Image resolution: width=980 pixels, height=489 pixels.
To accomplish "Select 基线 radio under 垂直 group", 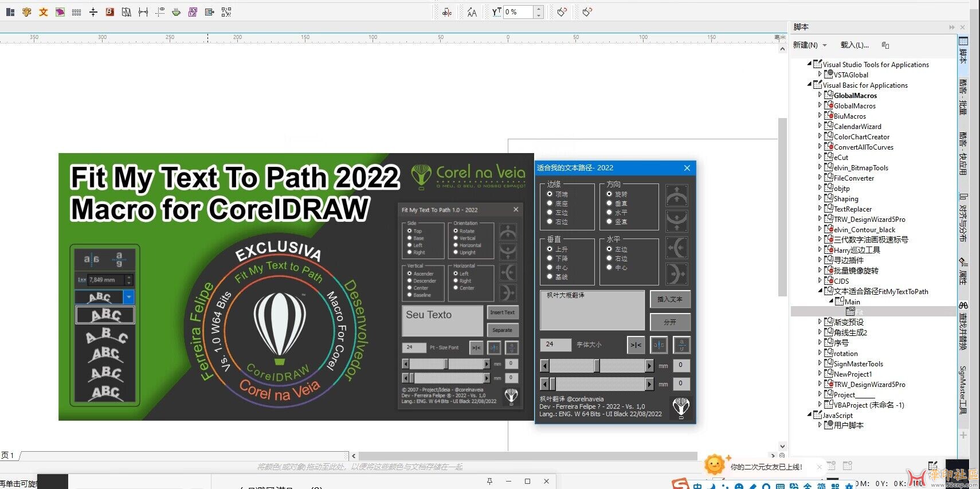I will 550,276.
